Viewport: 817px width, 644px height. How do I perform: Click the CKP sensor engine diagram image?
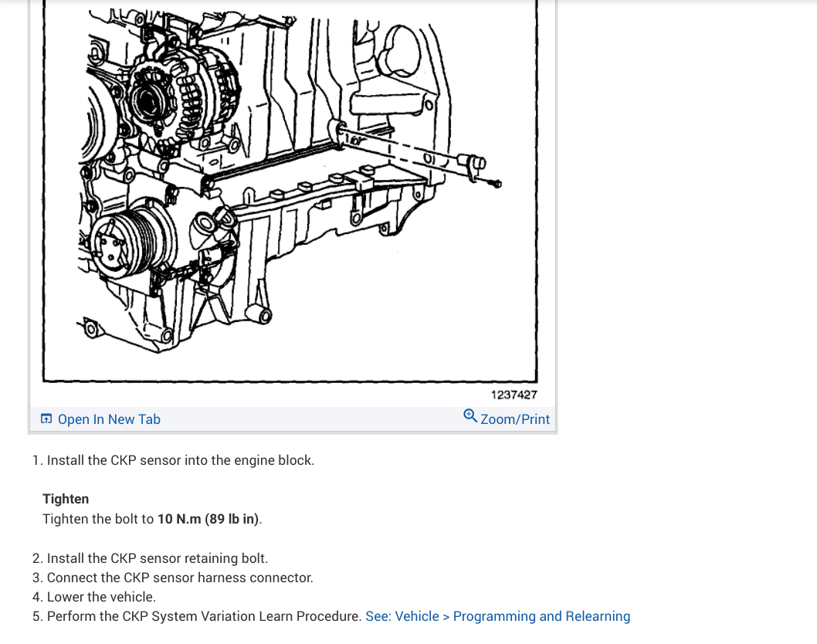(x=290, y=191)
